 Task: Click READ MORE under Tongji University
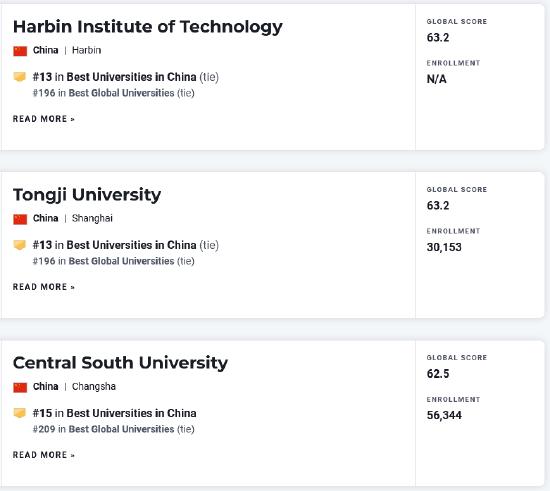click(x=44, y=287)
